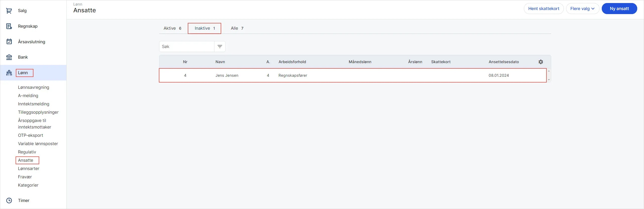This screenshot has height=209, width=644.
Task: Click the Ny ansatt button
Action: click(x=619, y=9)
